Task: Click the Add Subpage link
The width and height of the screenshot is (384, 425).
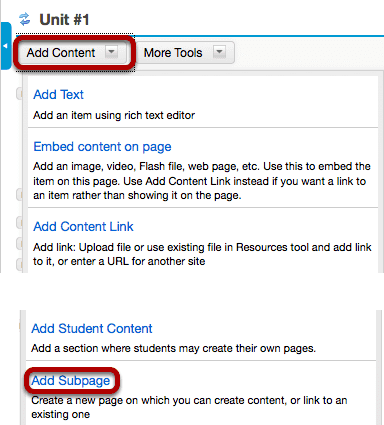Action: [x=71, y=381]
